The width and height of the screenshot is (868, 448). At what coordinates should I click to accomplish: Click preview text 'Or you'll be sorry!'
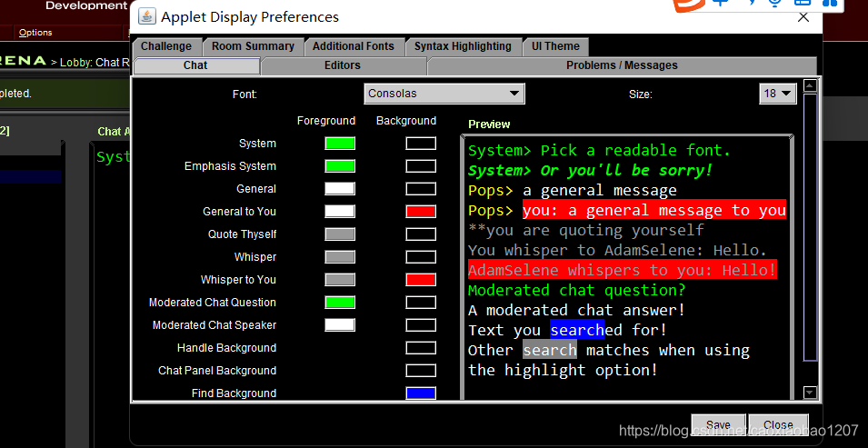(626, 171)
